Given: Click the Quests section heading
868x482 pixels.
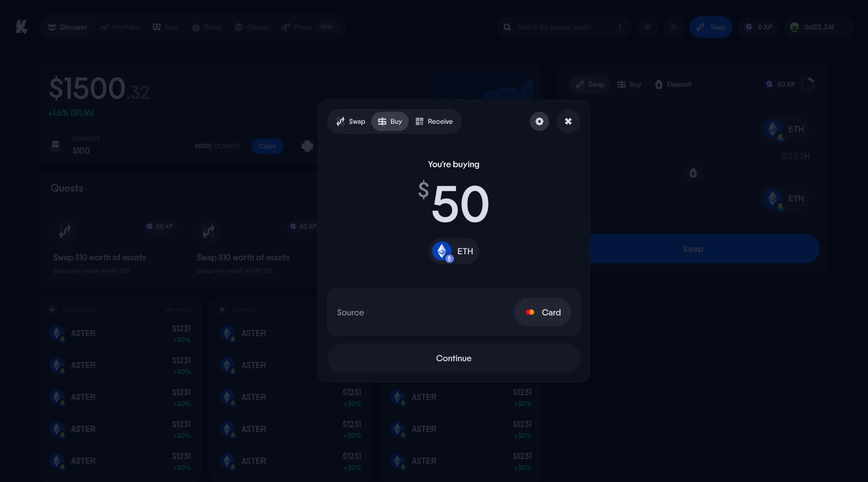Looking at the screenshot, I should 67,188.
